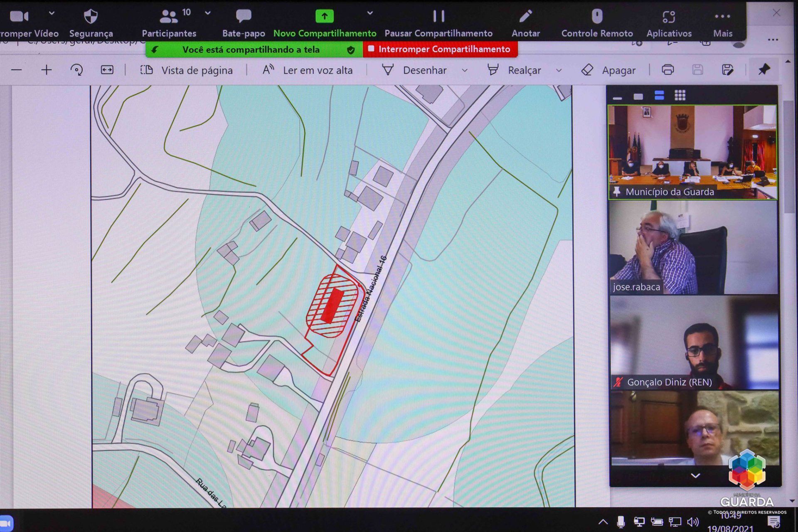Click Save As icon with pencil
The image size is (798, 532).
tap(727, 69)
